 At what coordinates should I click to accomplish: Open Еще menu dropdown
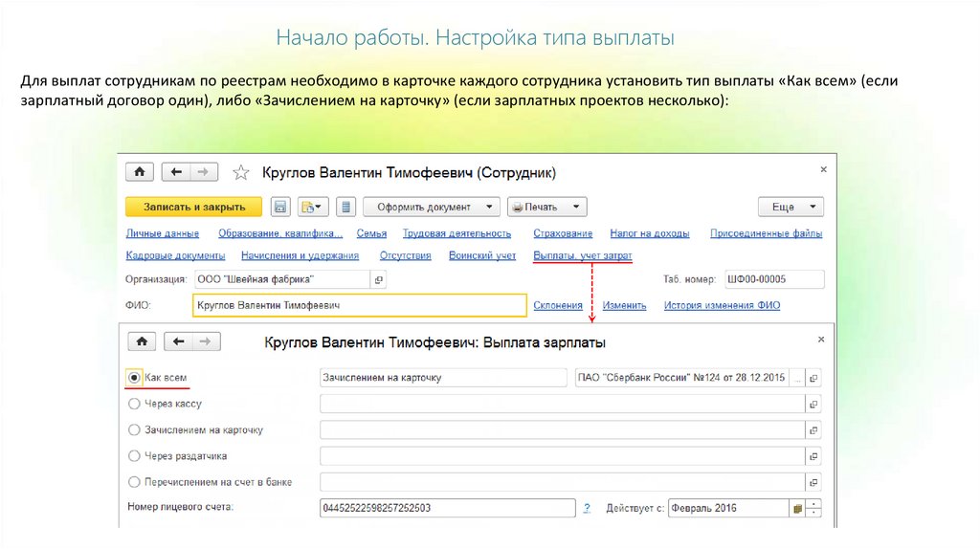791,207
